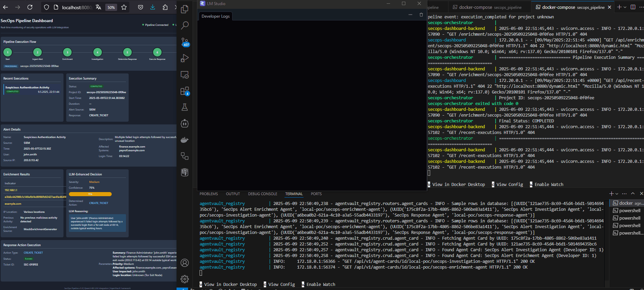Switch to the OUTPUT panel tab
This screenshot has height=290, width=644.
coord(233,194)
